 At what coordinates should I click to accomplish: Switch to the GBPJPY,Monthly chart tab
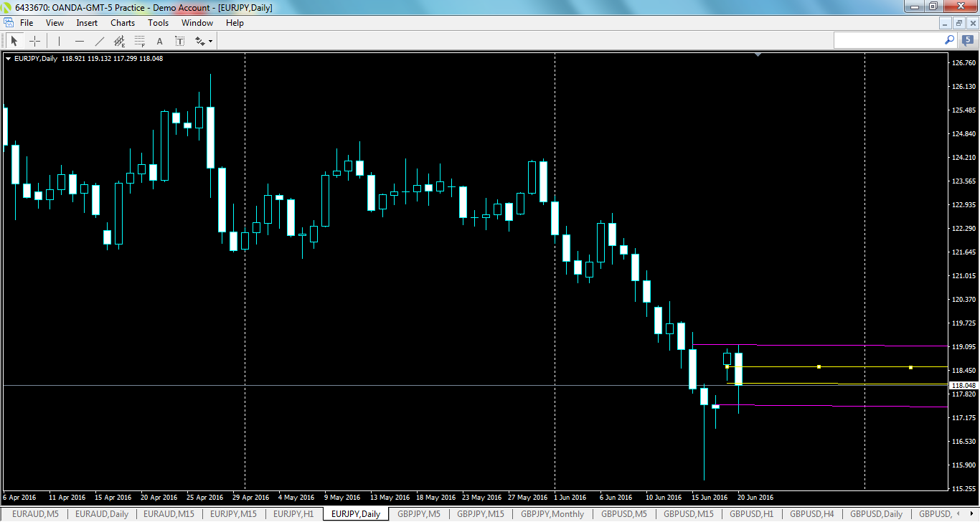pyautogui.click(x=552, y=513)
